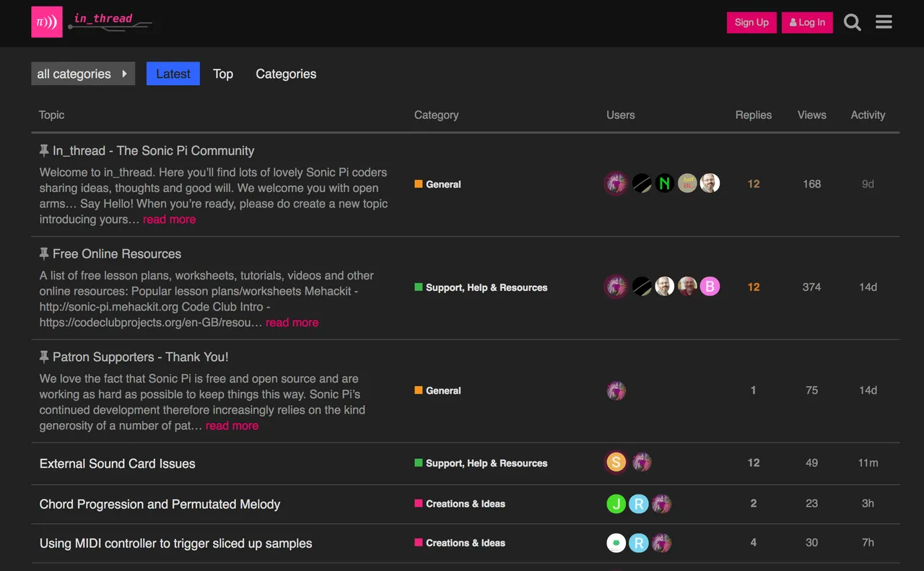Image resolution: width=924 pixels, height=571 pixels.
Task: Click the blue R avatar in Chord Progression row
Action: 638,504
